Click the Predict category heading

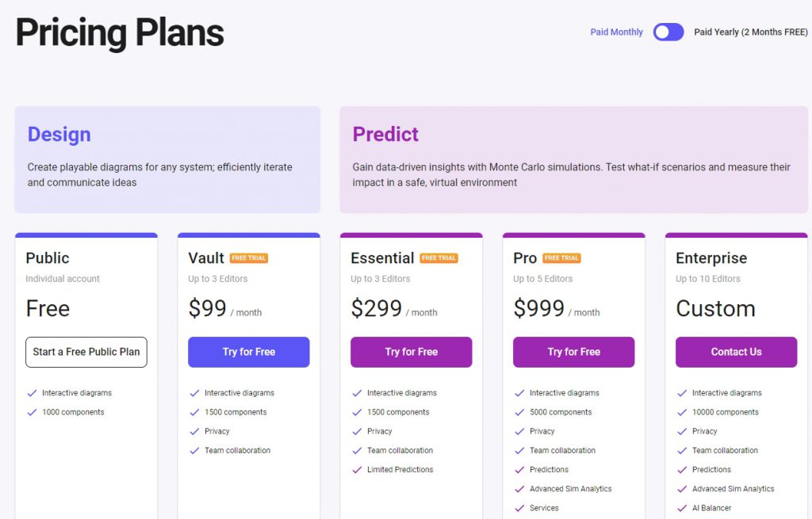(385, 135)
